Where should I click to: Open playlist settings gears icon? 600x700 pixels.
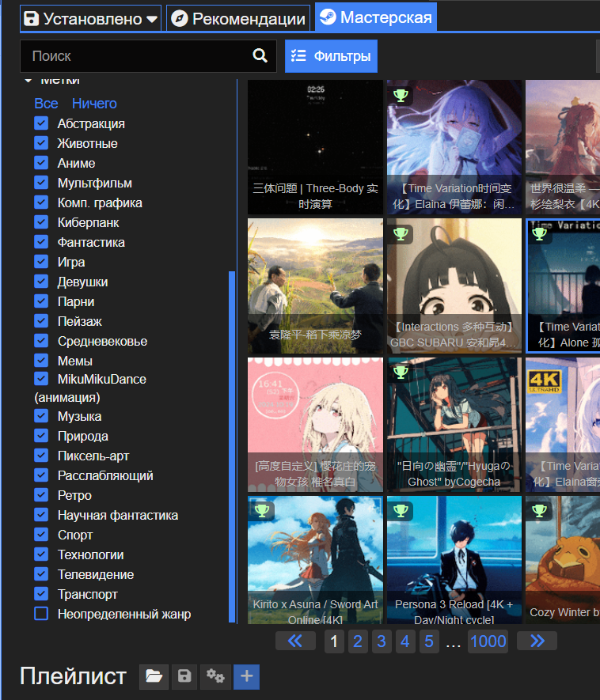pyautogui.click(x=215, y=676)
